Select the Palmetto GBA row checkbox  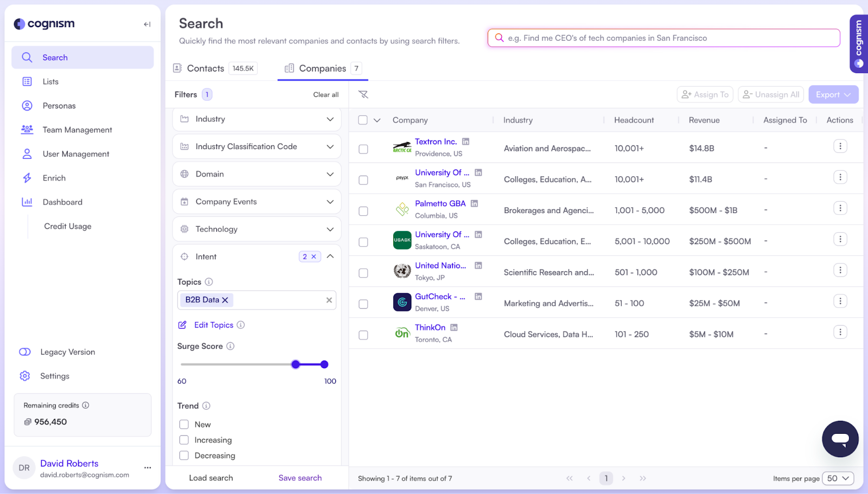(363, 211)
